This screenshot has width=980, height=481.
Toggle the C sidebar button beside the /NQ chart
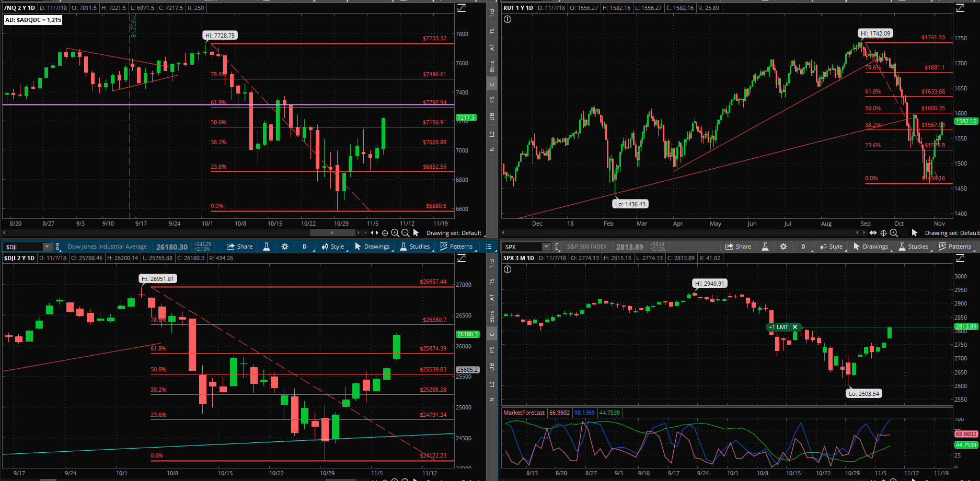pyautogui.click(x=492, y=84)
